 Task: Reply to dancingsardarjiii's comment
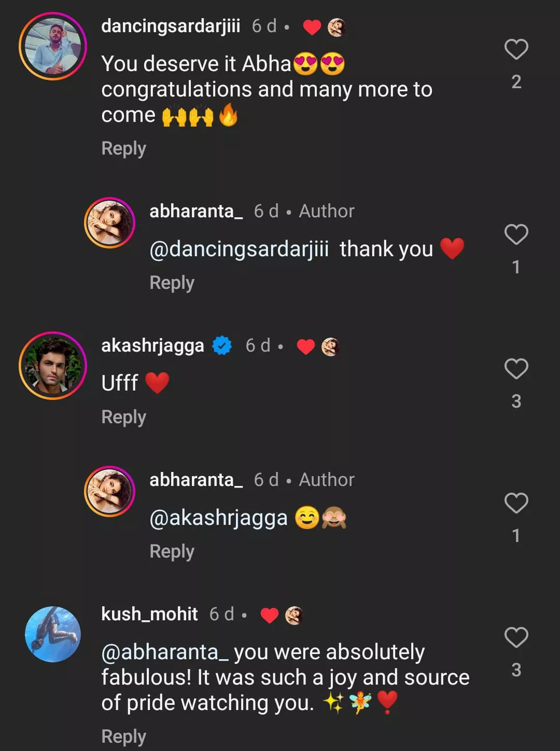click(123, 149)
